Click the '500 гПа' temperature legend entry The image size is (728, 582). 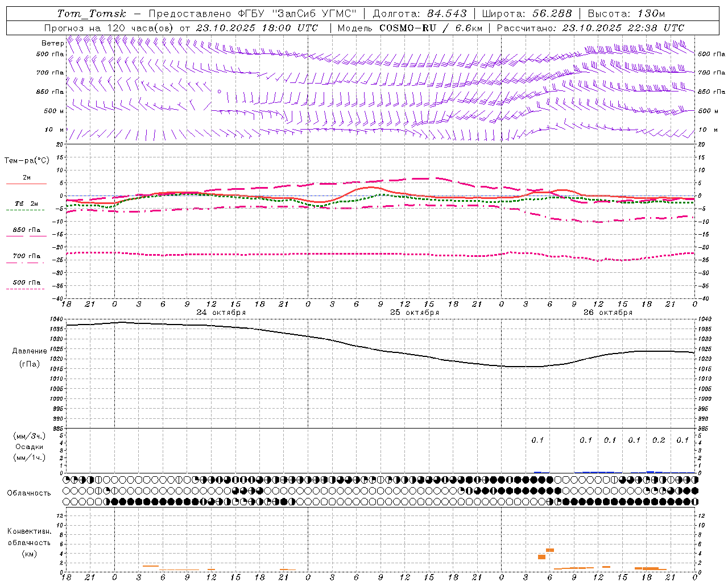pos(27,282)
